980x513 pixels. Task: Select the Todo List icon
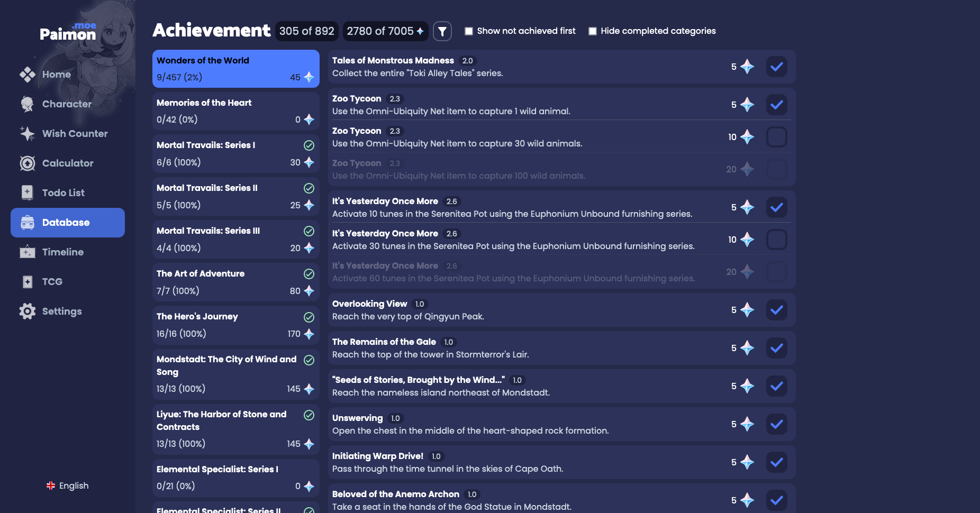point(27,193)
